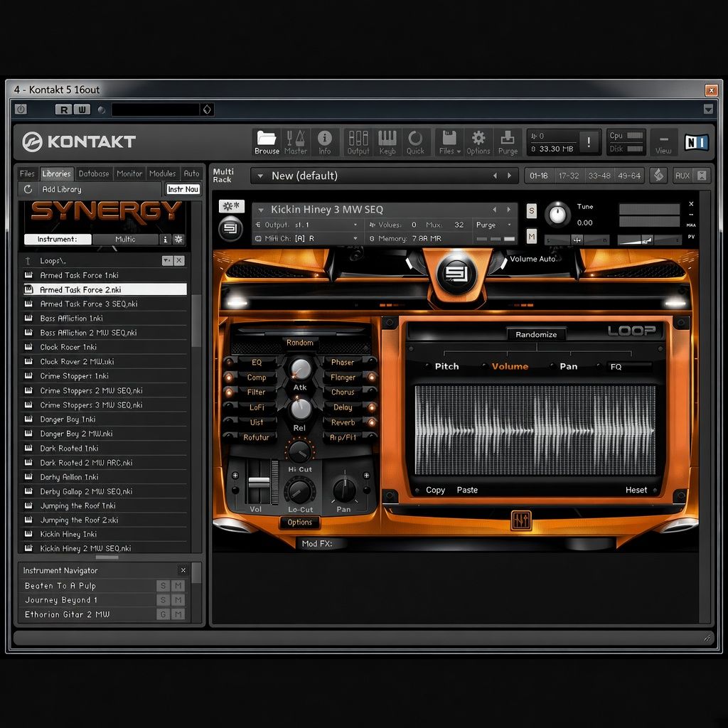Click the NI logo
The height and width of the screenshot is (728, 728).
697,142
